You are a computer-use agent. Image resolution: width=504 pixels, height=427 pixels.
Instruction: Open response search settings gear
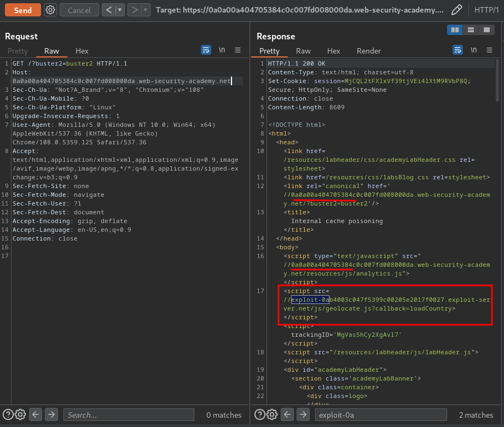tap(272, 415)
